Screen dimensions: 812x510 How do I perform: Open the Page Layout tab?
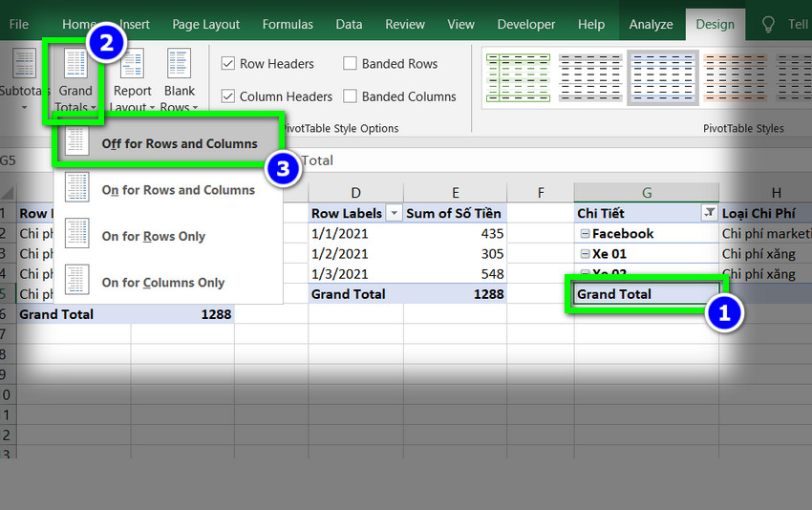click(205, 24)
